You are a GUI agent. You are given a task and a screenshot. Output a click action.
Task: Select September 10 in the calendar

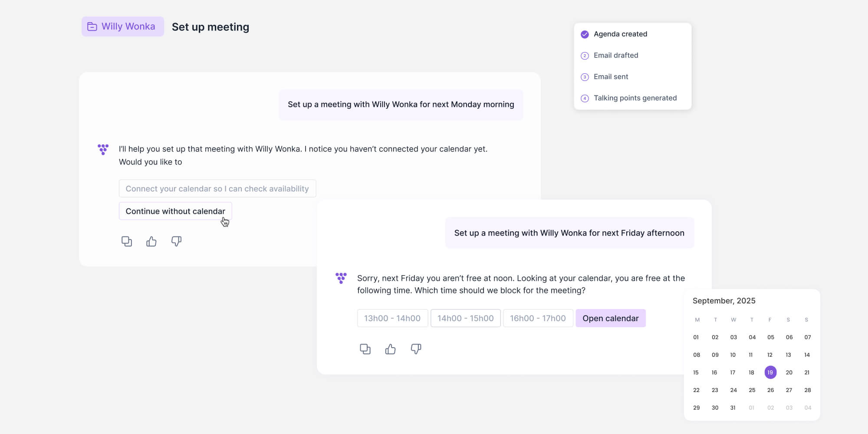tap(733, 355)
